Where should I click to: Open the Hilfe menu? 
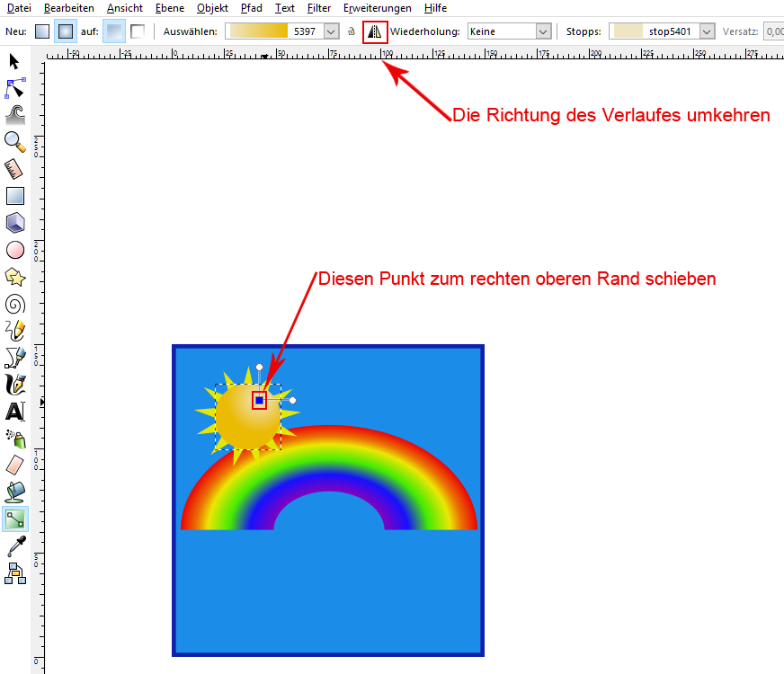pos(435,8)
